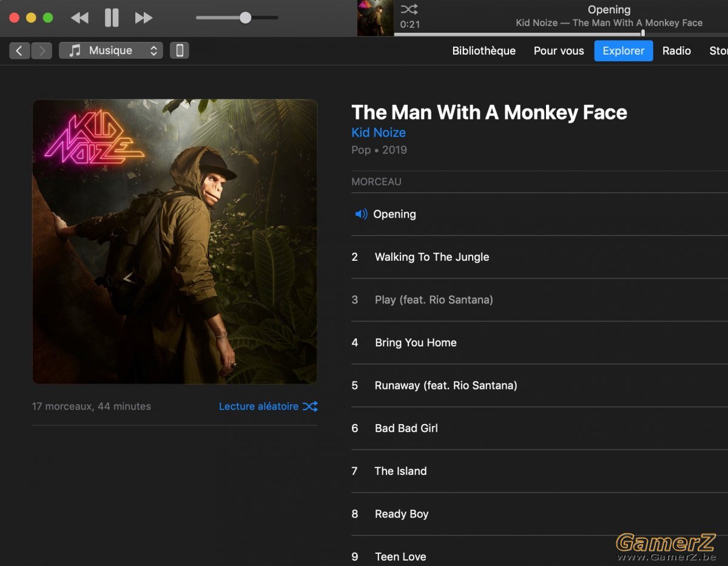This screenshot has width=728, height=566.
Task: Open the Kid Noize artist link
Action: tap(379, 132)
